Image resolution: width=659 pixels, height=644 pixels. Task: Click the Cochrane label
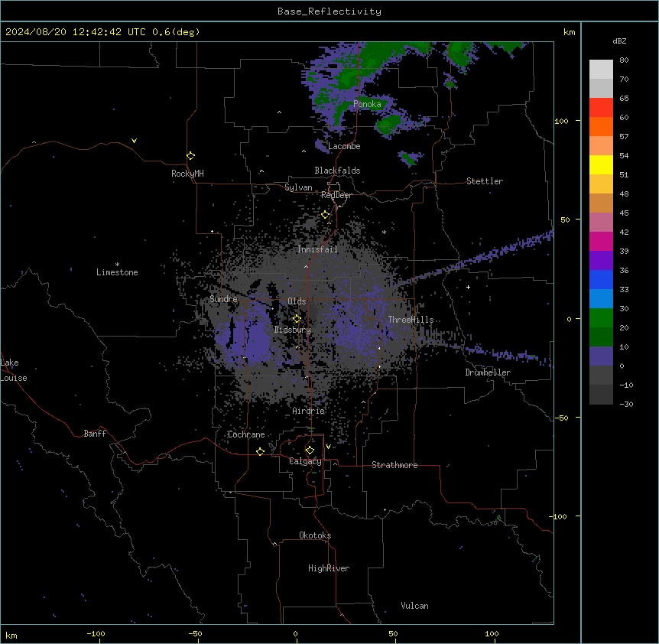[246, 434]
